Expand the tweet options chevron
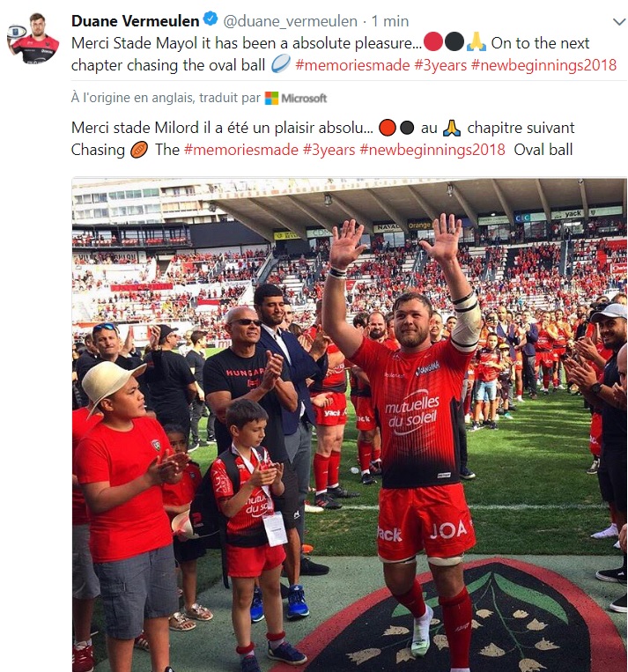628x672 pixels. click(x=619, y=22)
